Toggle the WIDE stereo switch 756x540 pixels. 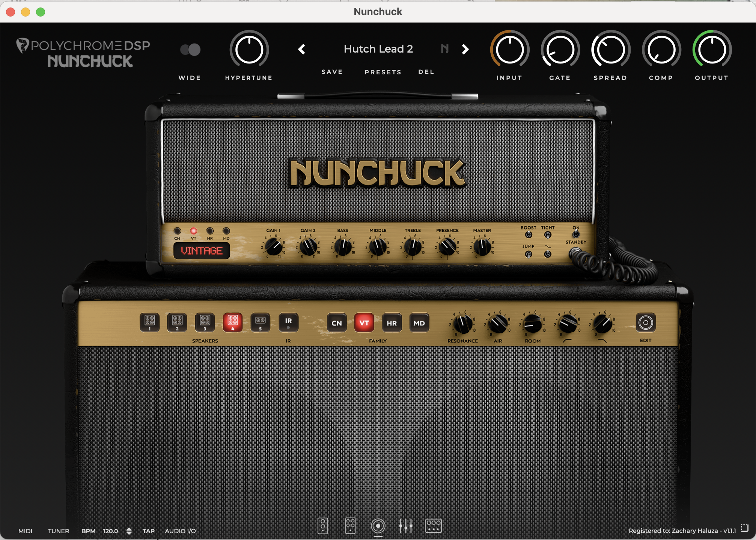(x=190, y=50)
